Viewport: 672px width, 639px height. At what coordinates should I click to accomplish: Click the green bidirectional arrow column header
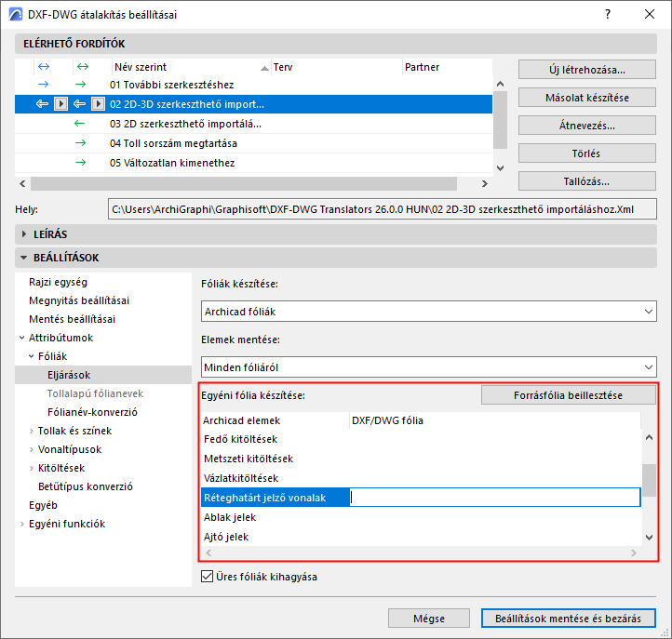click(83, 66)
